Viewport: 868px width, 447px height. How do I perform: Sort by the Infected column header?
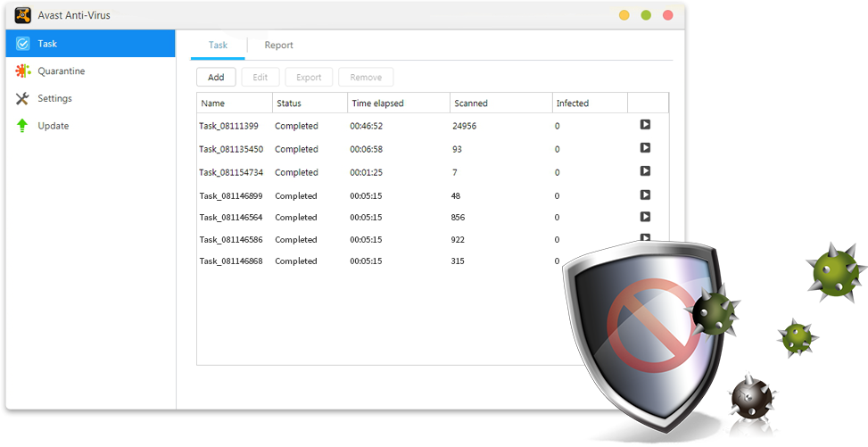(x=590, y=103)
